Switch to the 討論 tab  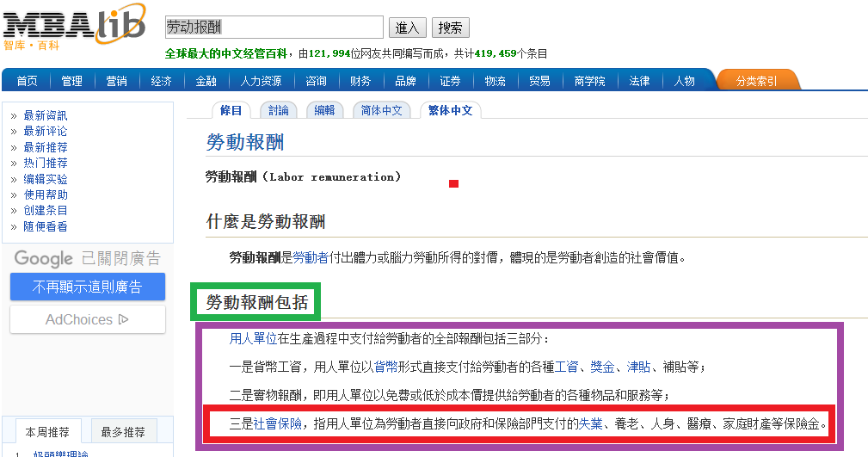[x=279, y=110]
